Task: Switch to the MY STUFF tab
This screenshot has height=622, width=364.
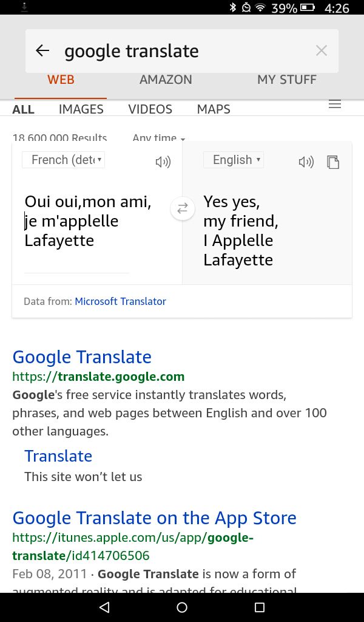Action: (x=287, y=80)
